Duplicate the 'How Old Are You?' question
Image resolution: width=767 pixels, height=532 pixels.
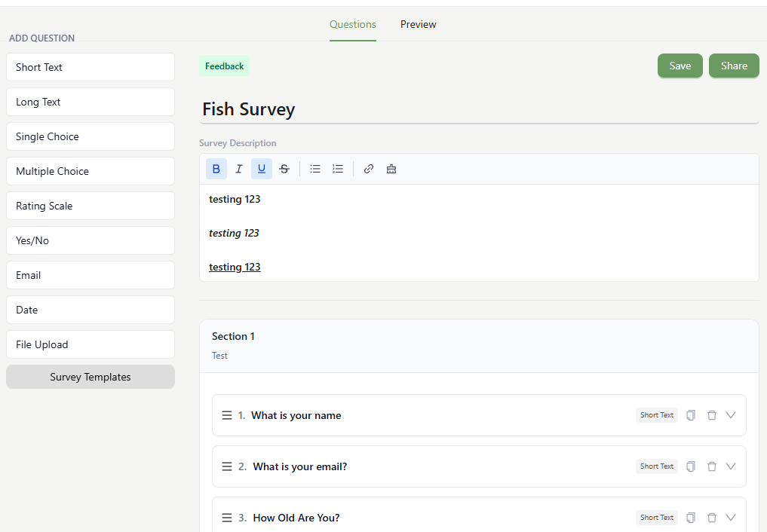691,518
